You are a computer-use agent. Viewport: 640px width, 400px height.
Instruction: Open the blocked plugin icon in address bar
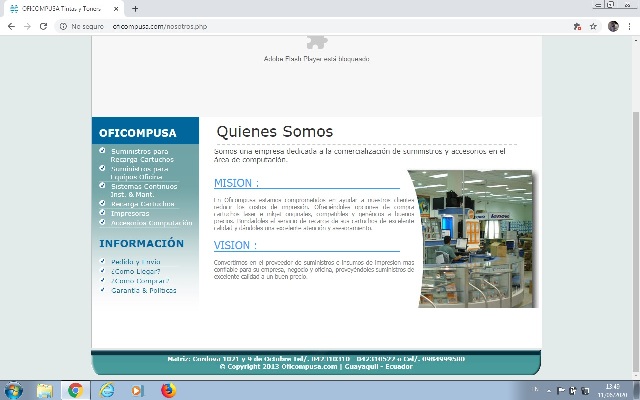(x=577, y=27)
